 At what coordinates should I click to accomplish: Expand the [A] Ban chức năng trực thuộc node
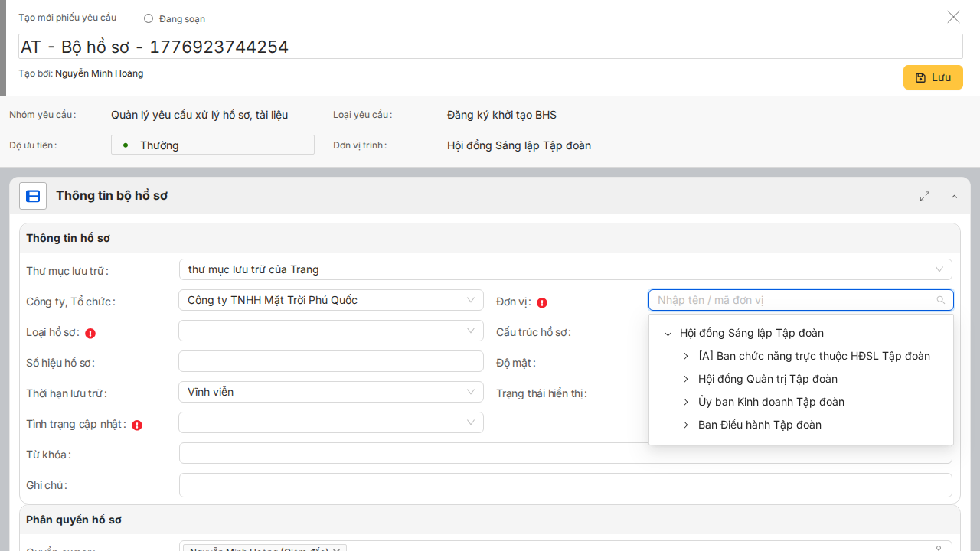pyautogui.click(x=686, y=357)
